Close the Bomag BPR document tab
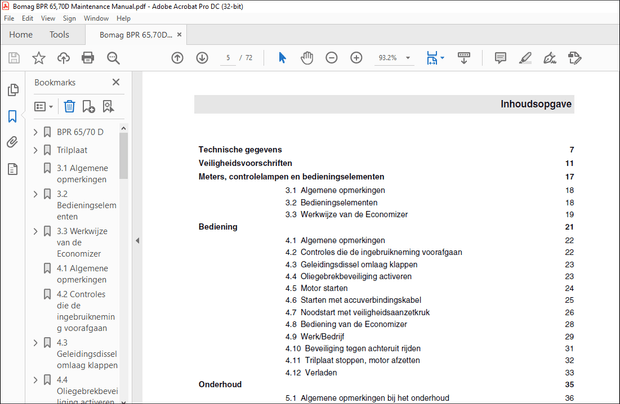This screenshot has width=620, height=404. pos(179,35)
